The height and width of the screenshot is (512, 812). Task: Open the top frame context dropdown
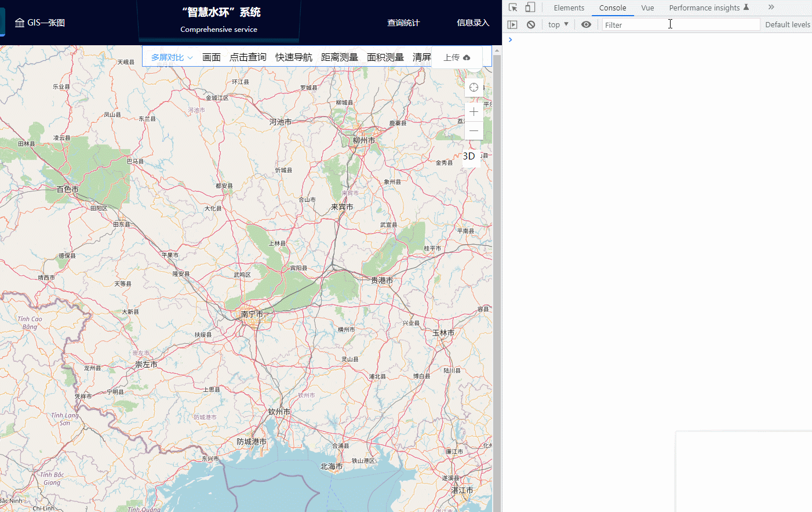pos(557,24)
